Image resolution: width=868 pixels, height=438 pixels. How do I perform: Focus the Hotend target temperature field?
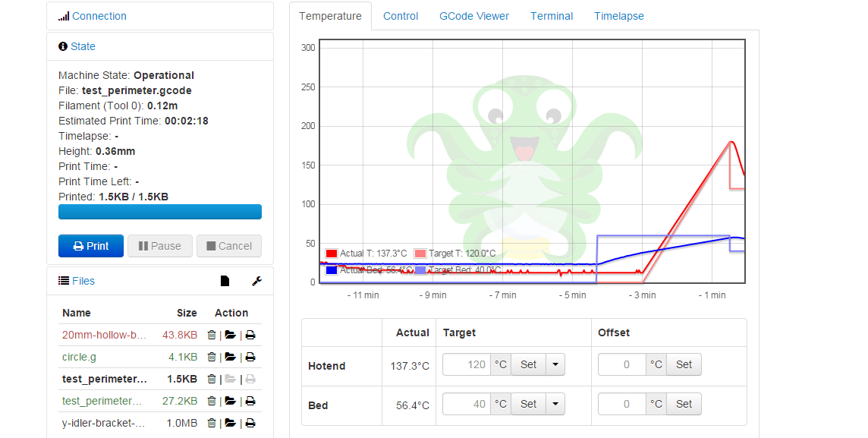click(467, 364)
